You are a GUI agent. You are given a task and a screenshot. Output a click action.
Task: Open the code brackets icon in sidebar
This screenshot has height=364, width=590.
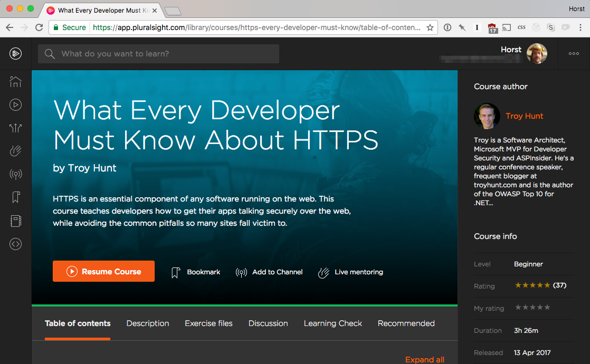(15, 244)
